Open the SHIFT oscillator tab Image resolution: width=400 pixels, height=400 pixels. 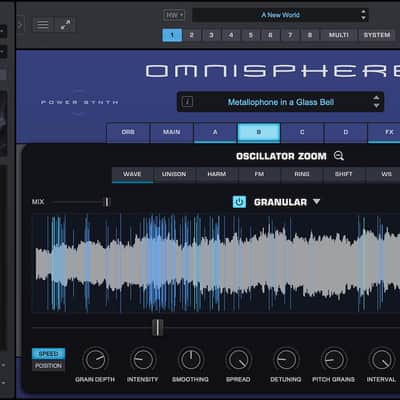click(344, 175)
